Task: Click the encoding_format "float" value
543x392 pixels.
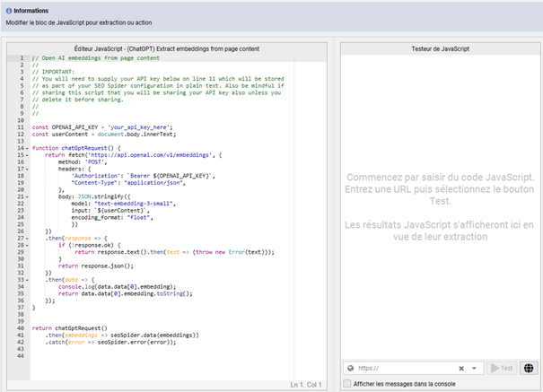Action: click(138, 217)
